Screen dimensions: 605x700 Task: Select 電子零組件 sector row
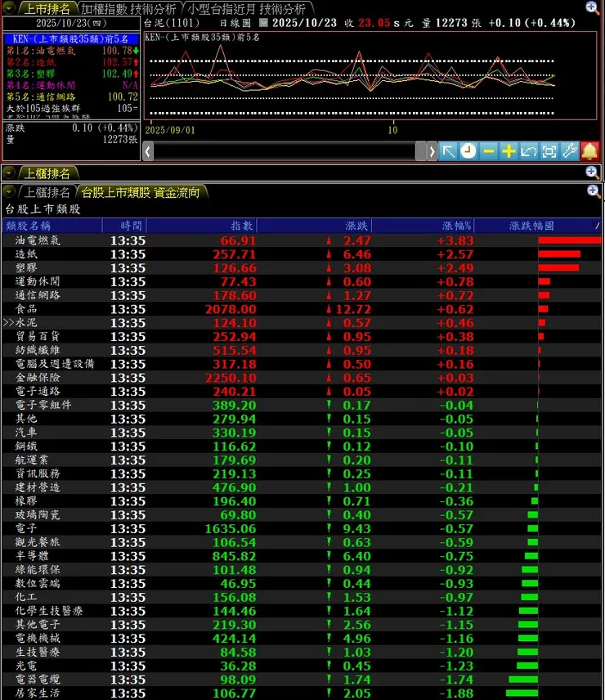[x=302, y=406]
